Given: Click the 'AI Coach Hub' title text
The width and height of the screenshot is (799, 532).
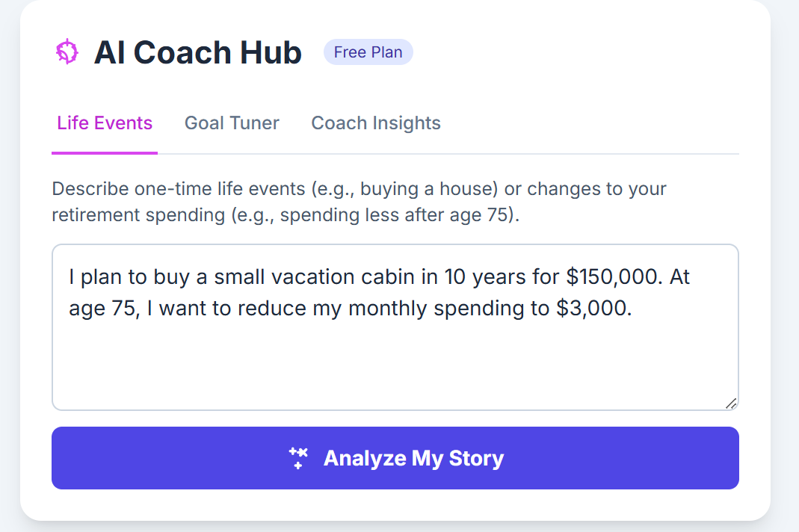Looking at the screenshot, I should [x=198, y=52].
